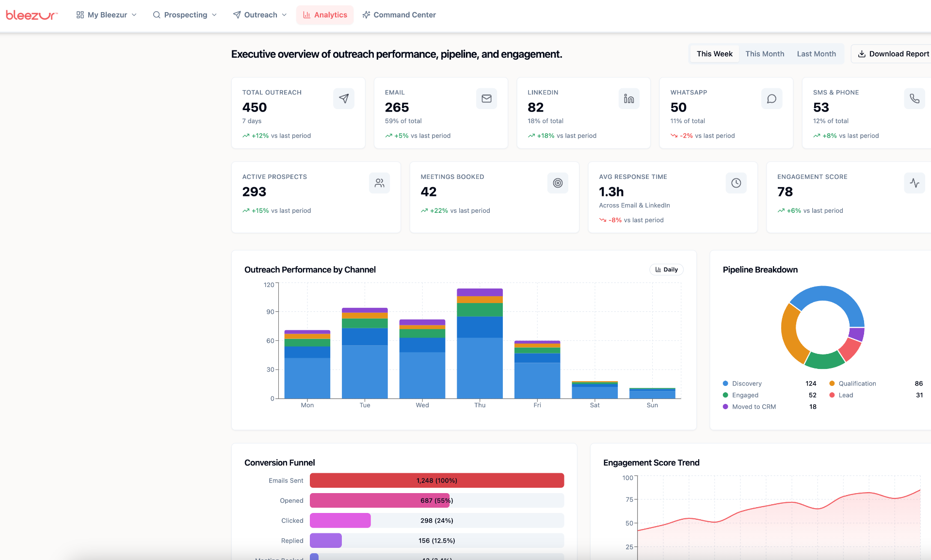This screenshot has height=560, width=931.
Task: Click 'Across Email & LinkedIn' text
Action: pos(634,206)
